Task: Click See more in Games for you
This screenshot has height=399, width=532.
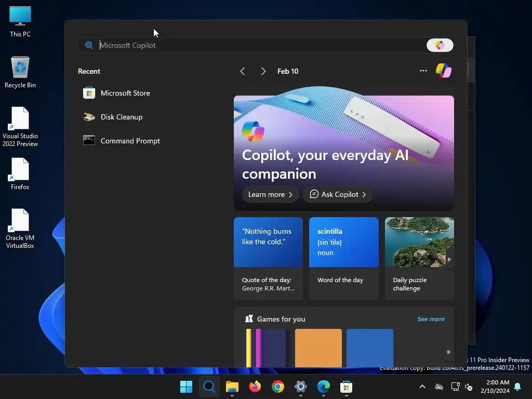Action: [x=431, y=319]
